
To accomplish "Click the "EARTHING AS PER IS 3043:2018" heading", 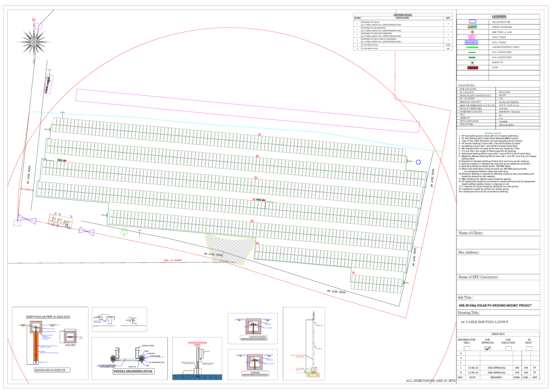I will click(48, 317).
